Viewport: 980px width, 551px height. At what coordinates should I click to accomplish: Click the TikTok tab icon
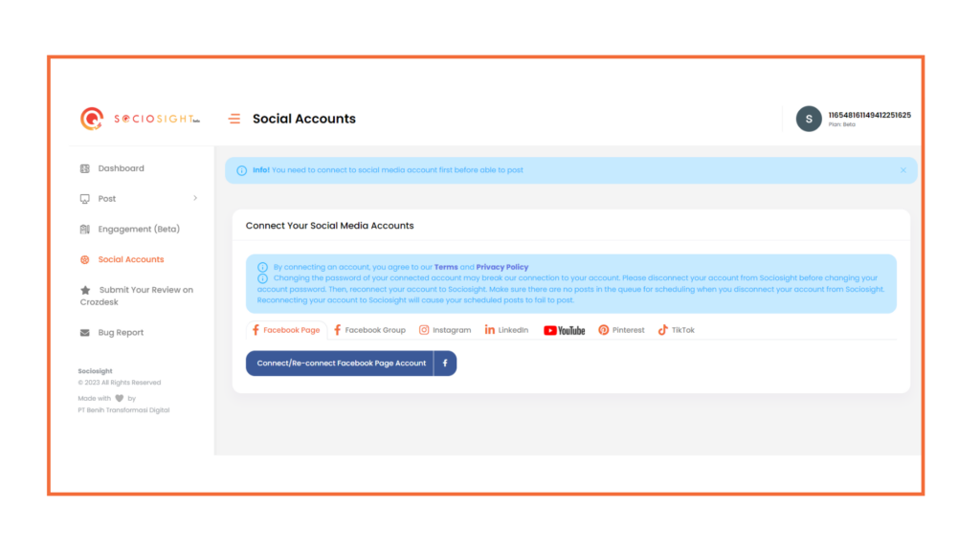663,330
